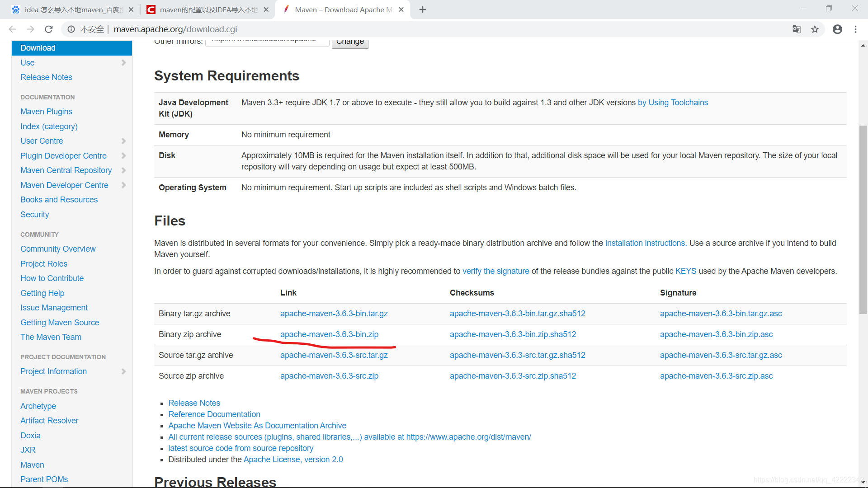Open JXR project link
Screen dimensions: 868x488
[28, 450]
